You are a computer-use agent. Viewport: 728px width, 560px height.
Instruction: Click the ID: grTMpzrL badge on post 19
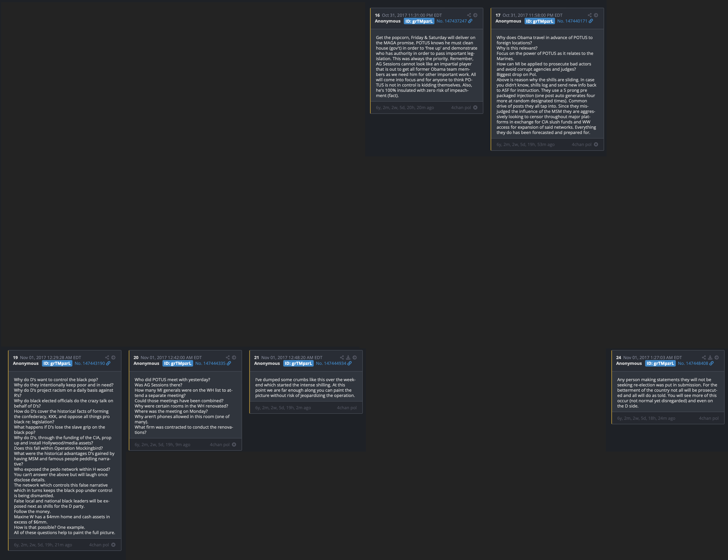(57, 363)
